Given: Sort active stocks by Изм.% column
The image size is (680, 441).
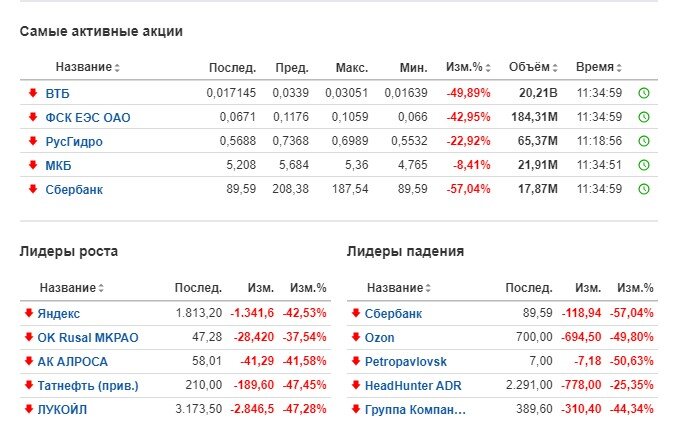Looking at the screenshot, I should tap(467, 68).
